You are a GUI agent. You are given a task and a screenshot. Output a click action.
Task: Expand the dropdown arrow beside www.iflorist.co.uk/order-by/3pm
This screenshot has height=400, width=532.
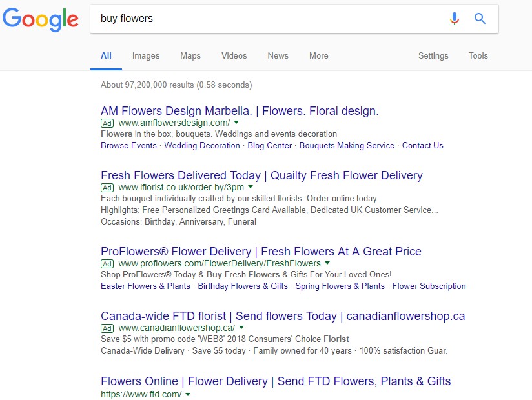251,187
